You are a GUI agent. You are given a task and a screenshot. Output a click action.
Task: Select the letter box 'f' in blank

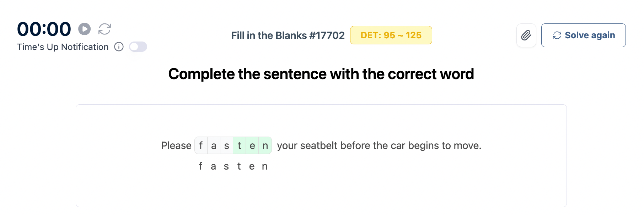pos(201,145)
